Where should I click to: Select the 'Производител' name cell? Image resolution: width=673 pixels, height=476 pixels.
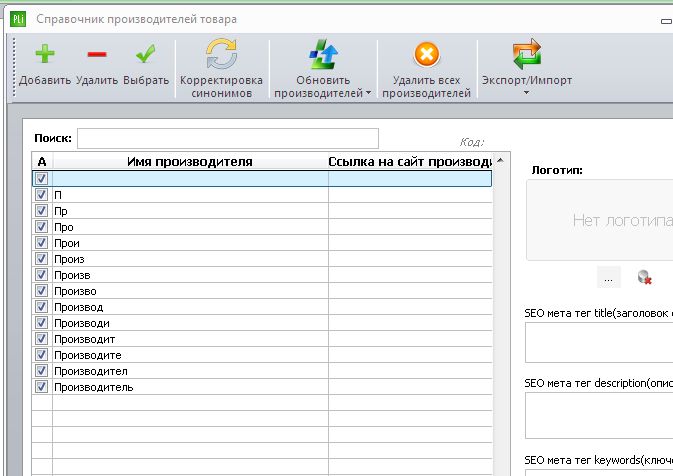(190, 370)
